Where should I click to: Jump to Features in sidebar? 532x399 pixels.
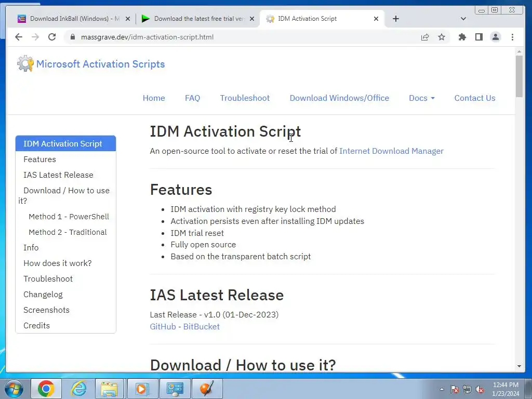click(x=39, y=159)
